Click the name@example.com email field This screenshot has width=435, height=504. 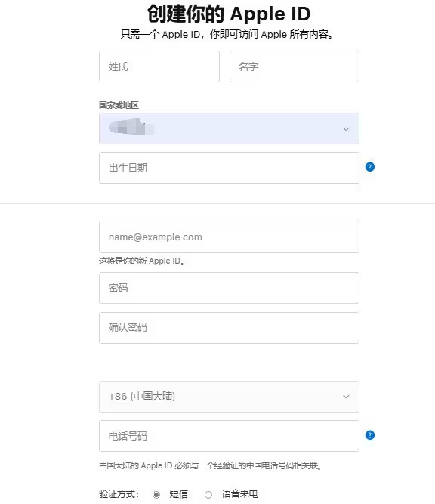[x=229, y=237]
